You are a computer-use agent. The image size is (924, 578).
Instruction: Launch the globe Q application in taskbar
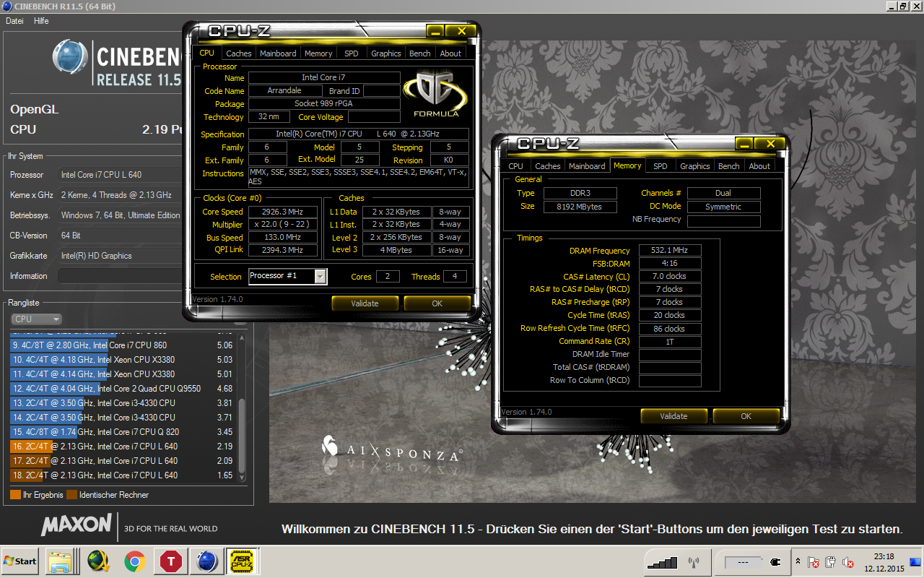pos(98,561)
